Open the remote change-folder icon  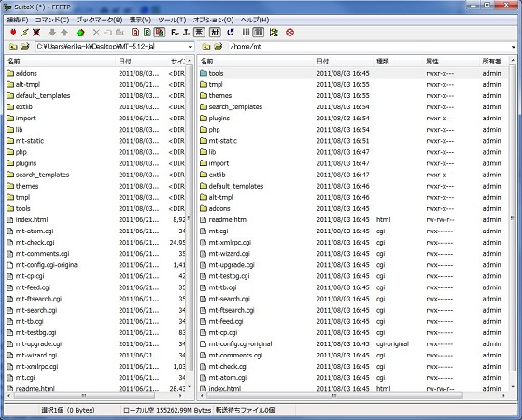pos(219,47)
